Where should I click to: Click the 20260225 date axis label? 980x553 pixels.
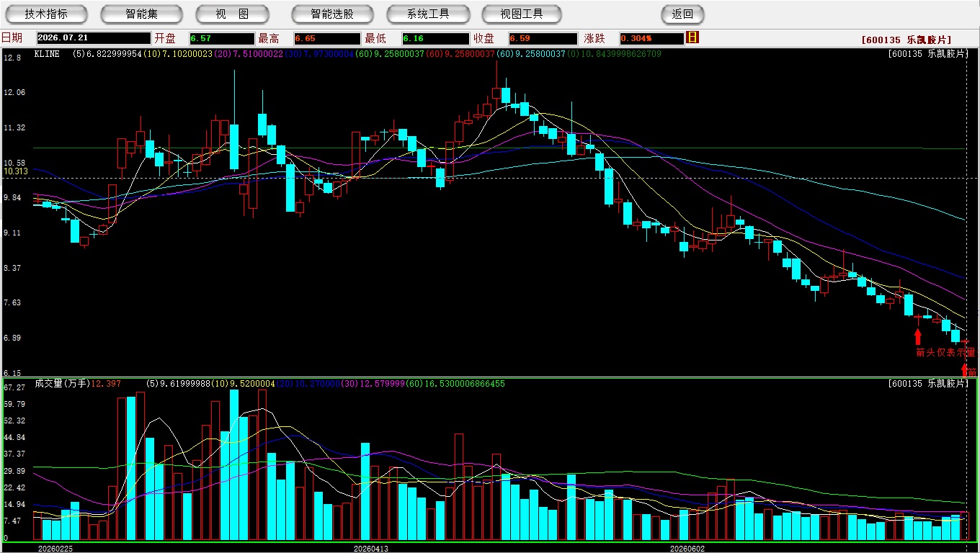55,549
